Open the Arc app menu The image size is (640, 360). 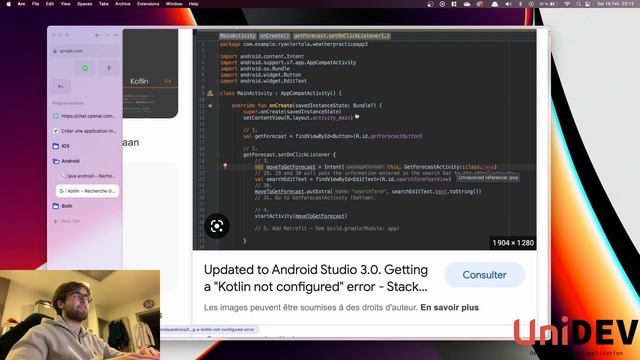click(22, 4)
